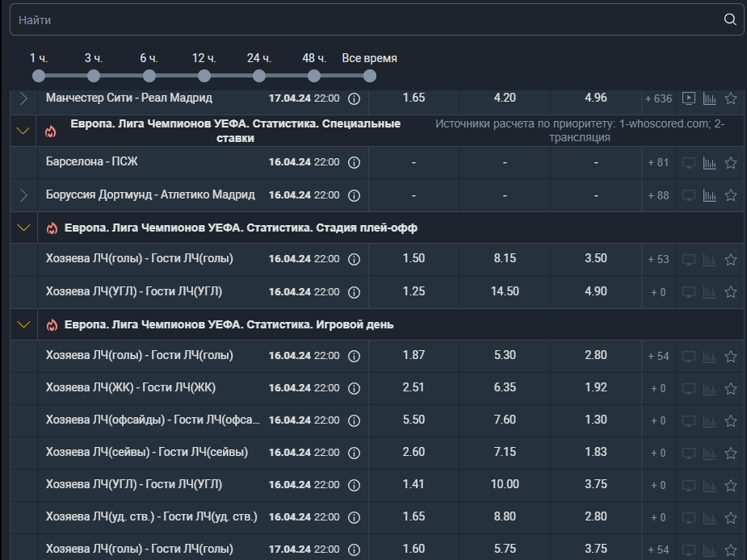
Task: Set time filter to 48 ч.
Action: pos(314,76)
